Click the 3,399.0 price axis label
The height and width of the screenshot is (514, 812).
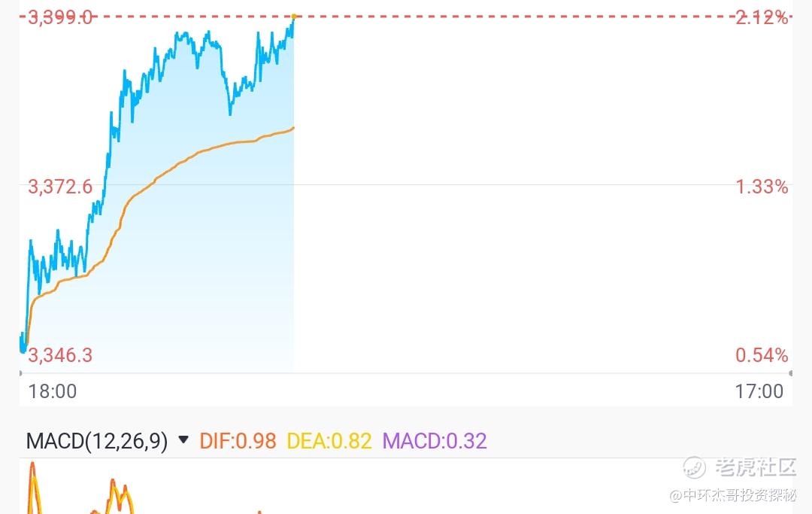point(60,17)
